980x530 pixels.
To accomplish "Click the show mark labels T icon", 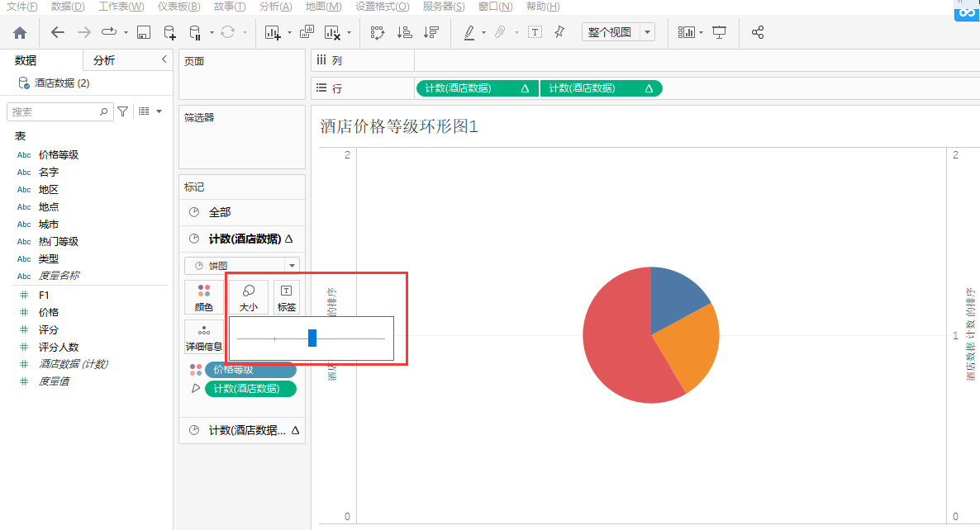I will tap(535, 32).
